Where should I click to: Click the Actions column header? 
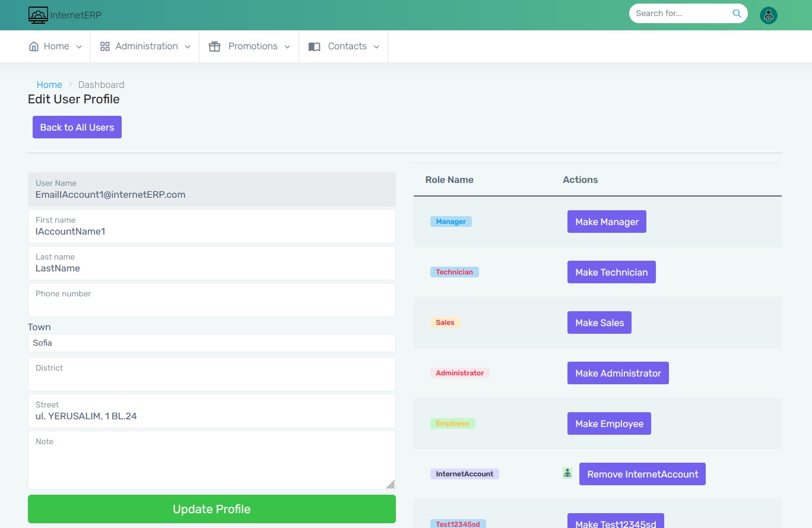coord(581,179)
